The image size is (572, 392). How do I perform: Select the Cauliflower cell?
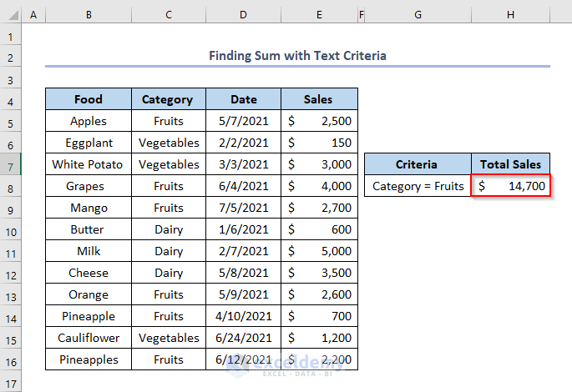click(x=88, y=338)
